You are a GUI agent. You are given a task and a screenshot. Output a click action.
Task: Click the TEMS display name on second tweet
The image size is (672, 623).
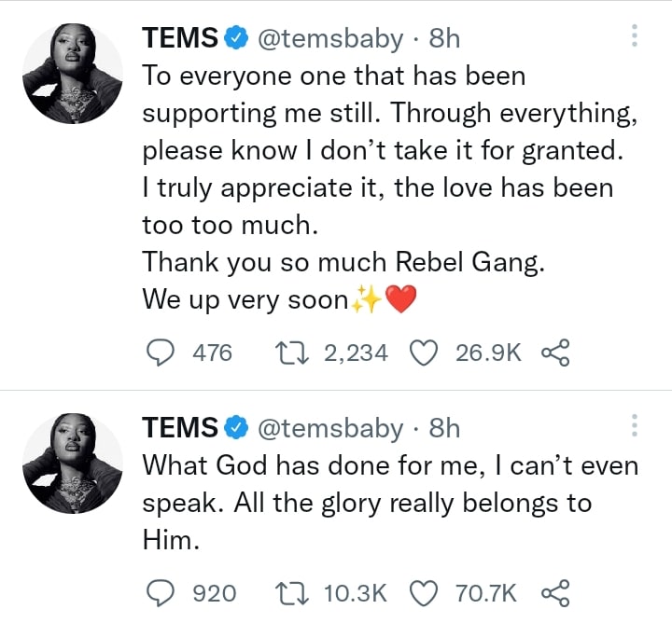[x=180, y=427]
